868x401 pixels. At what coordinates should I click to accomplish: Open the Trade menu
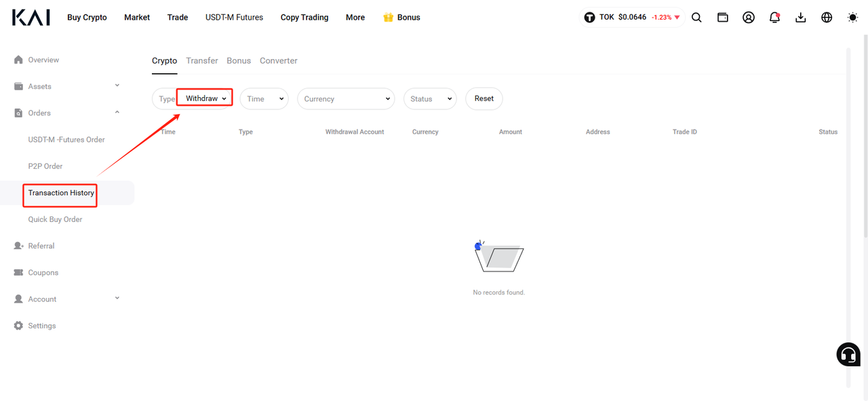pos(178,18)
